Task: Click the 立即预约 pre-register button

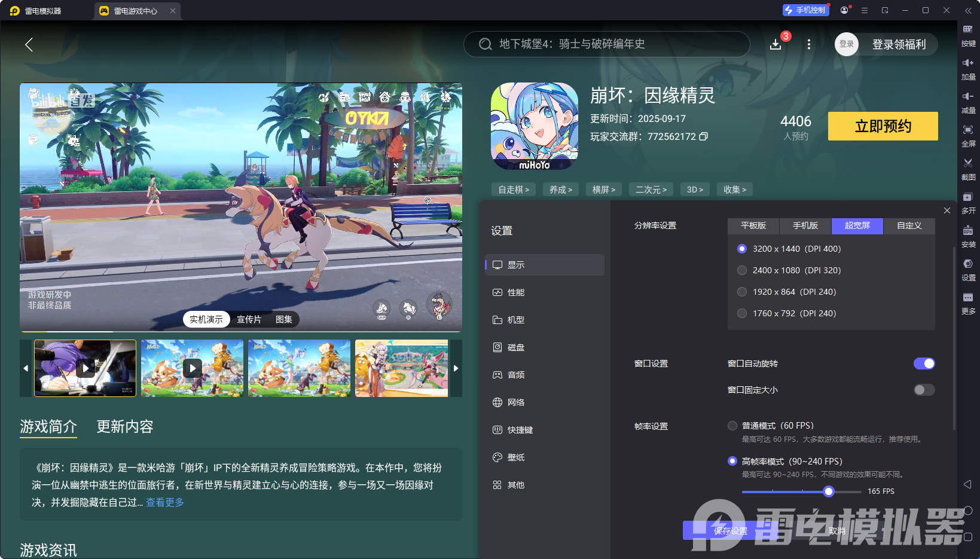Action: pyautogui.click(x=882, y=126)
